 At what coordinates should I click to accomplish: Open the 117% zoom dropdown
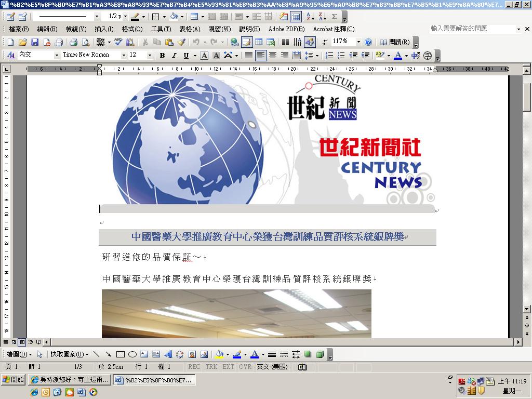click(x=358, y=42)
